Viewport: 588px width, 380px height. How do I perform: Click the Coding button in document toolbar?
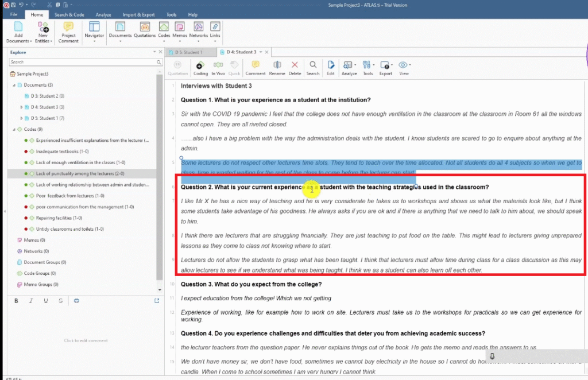(x=200, y=68)
